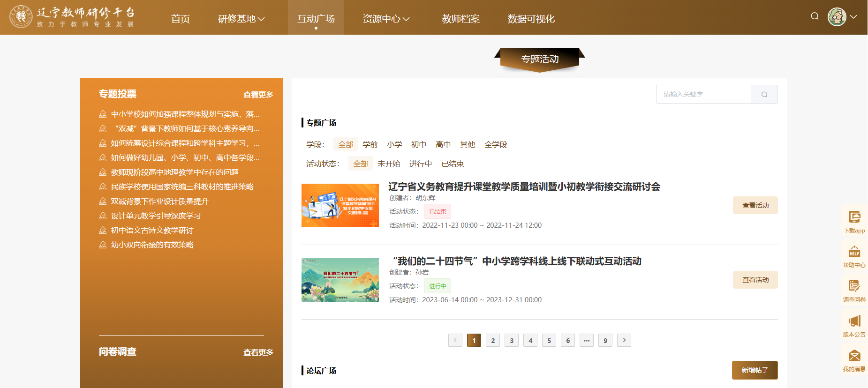868x388 pixels.
Task: Expand the 资源中心 dropdown menu
Action: pos(386,19)
